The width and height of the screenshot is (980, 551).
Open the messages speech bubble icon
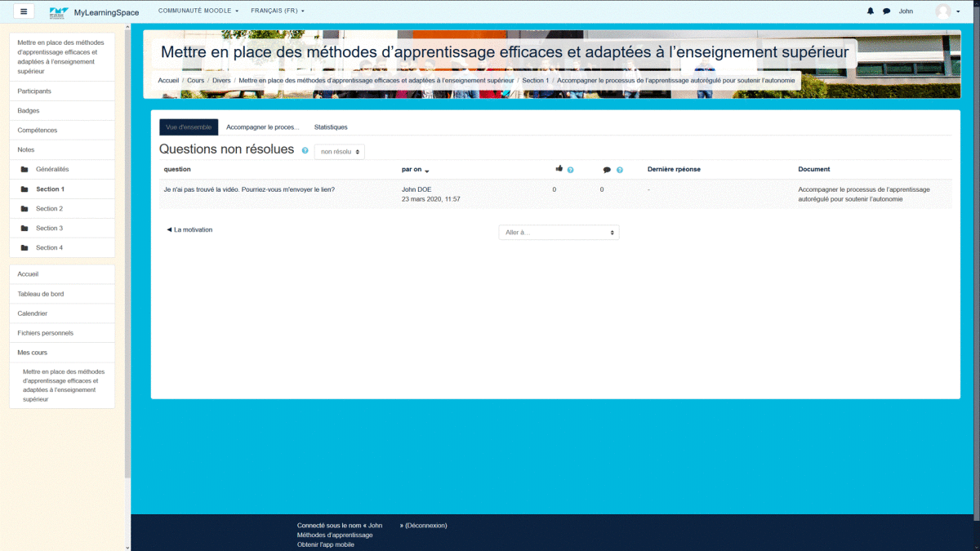[x=887, y=11]
